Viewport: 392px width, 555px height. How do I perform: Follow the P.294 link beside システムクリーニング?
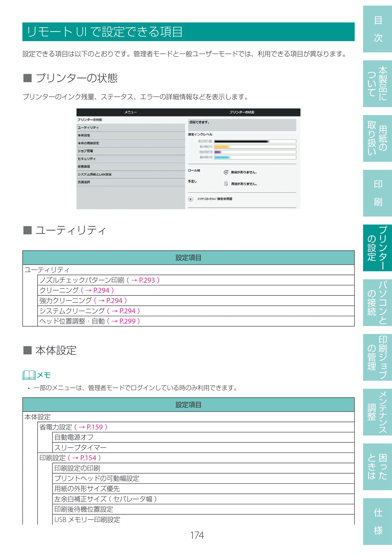click(123, 311)
